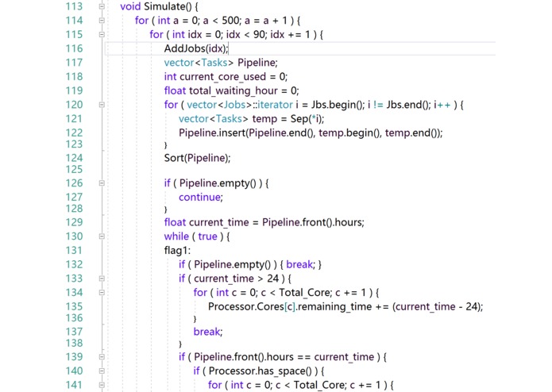
Task: Click the while keyword on line 130
Action: (x=176, y=236)
